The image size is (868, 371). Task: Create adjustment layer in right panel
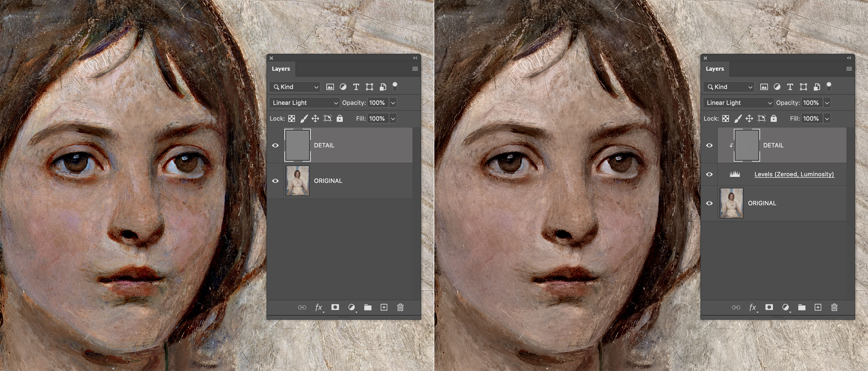pos(785,307)
